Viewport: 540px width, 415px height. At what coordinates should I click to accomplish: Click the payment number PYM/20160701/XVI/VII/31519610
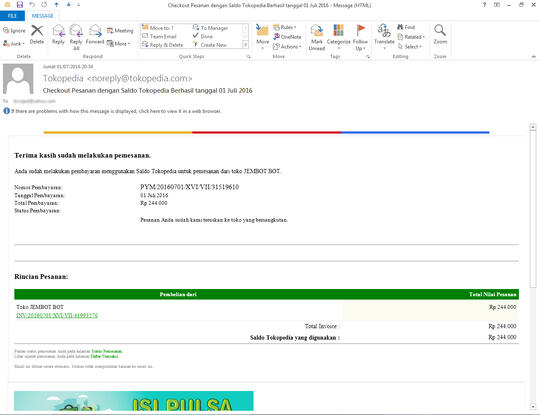pos(189,187)
